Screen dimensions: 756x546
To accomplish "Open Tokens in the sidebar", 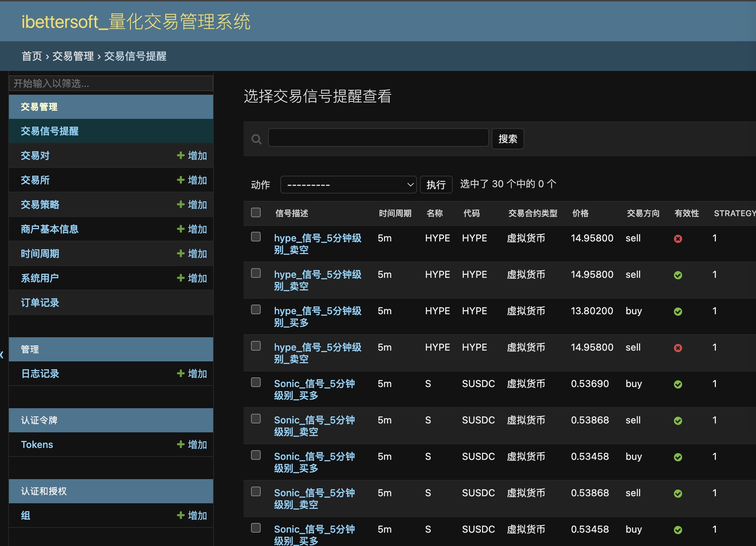I will 37,445.
